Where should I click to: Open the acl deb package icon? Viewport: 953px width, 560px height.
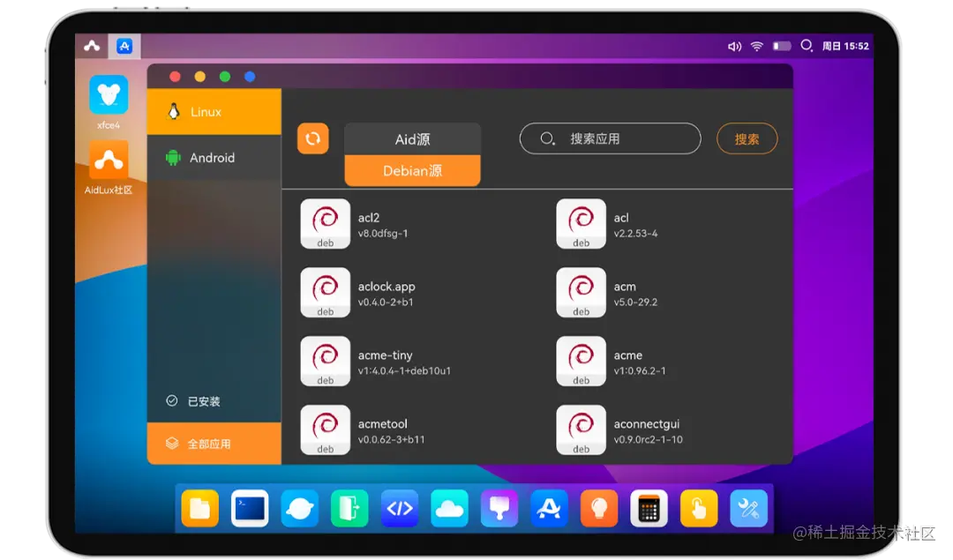pyautogui.click(x=581, y=223)
